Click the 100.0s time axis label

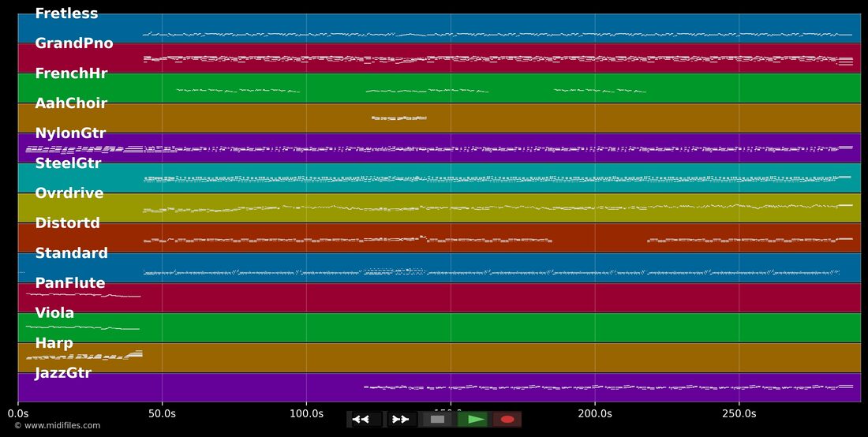pos(307,413)
